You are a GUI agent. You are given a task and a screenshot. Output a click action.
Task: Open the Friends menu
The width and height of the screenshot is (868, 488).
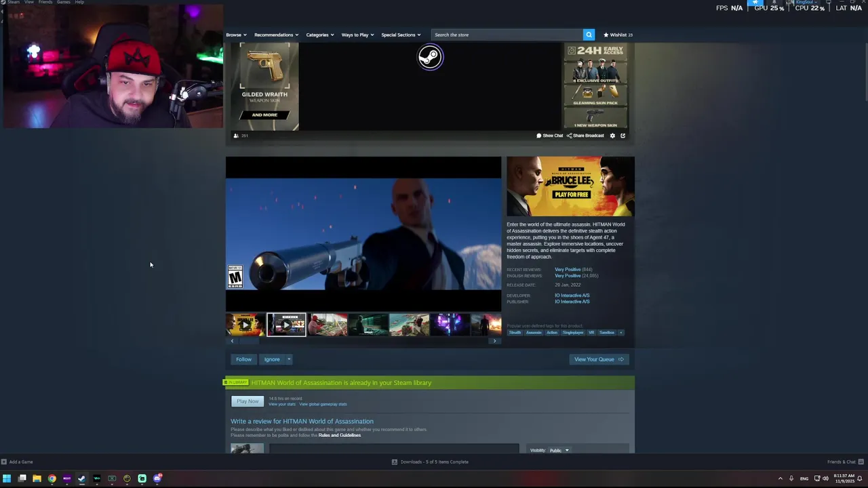coord(45,2)
